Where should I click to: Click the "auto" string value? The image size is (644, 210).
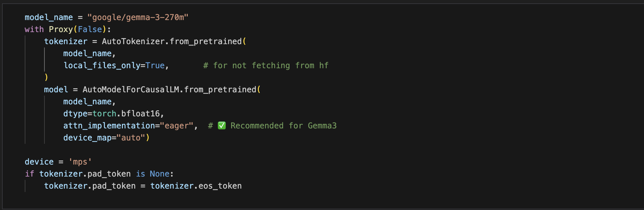pos(131,138)
